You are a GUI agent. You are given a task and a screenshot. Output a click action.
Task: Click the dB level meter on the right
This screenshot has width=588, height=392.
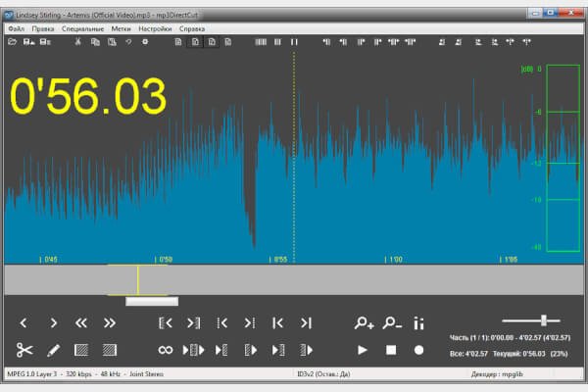(563, 158)
